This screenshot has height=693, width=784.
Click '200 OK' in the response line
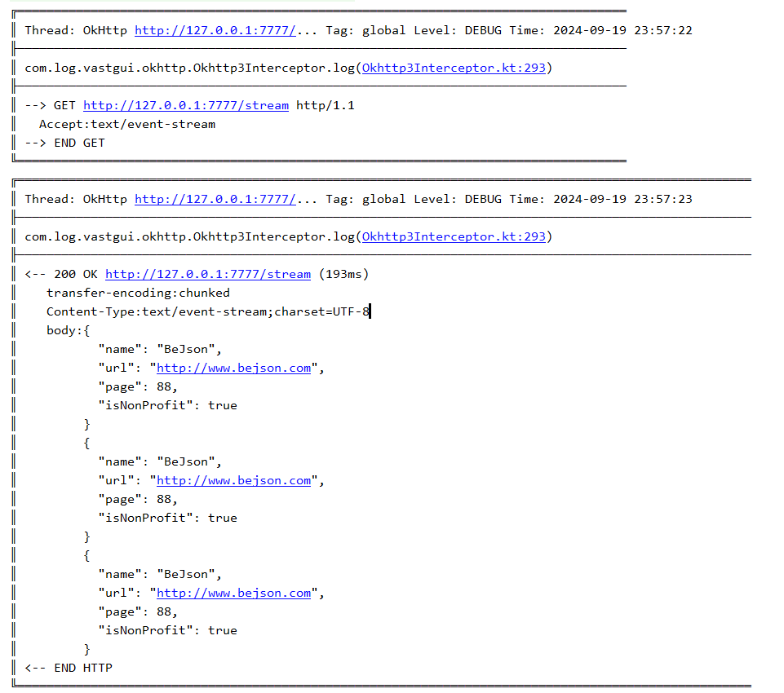pos(76,274)
